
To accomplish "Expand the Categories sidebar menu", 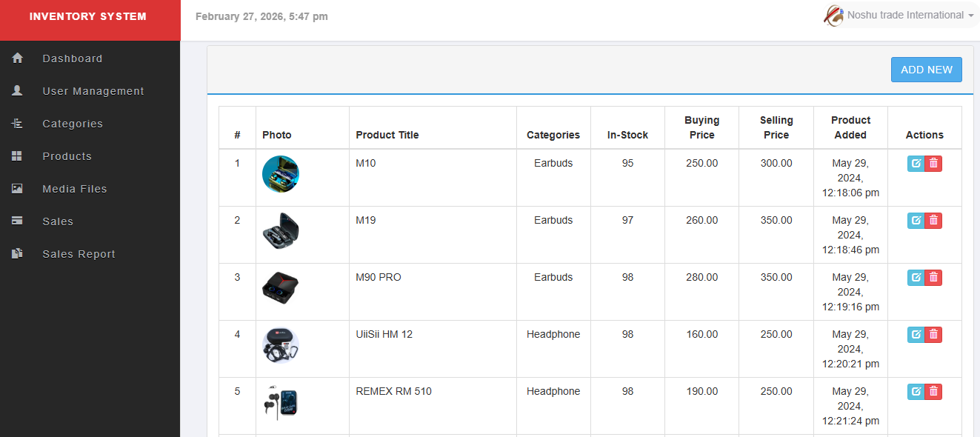I will (73, 124).
